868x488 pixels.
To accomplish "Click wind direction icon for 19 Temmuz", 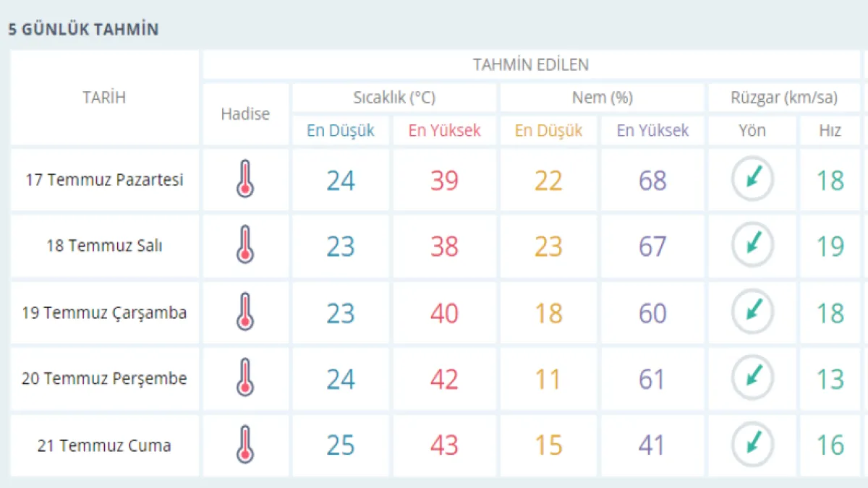I will tap(752, 312).
